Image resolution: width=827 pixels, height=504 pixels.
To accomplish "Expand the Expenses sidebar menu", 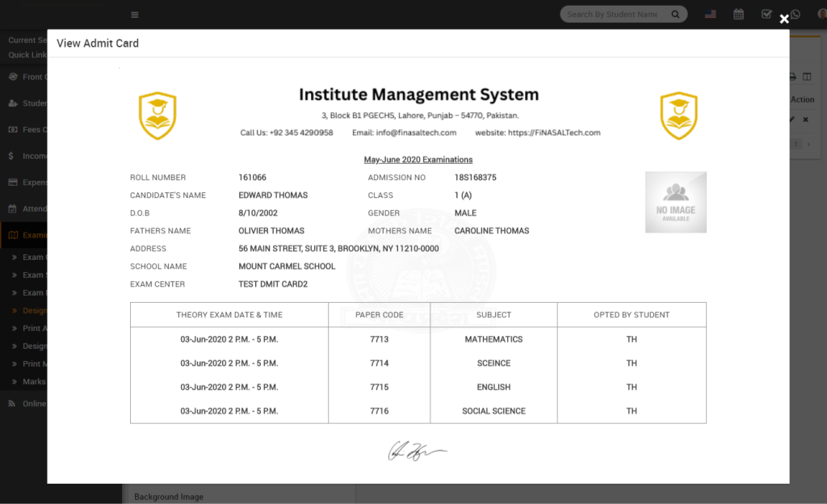I will pos(24,183).
